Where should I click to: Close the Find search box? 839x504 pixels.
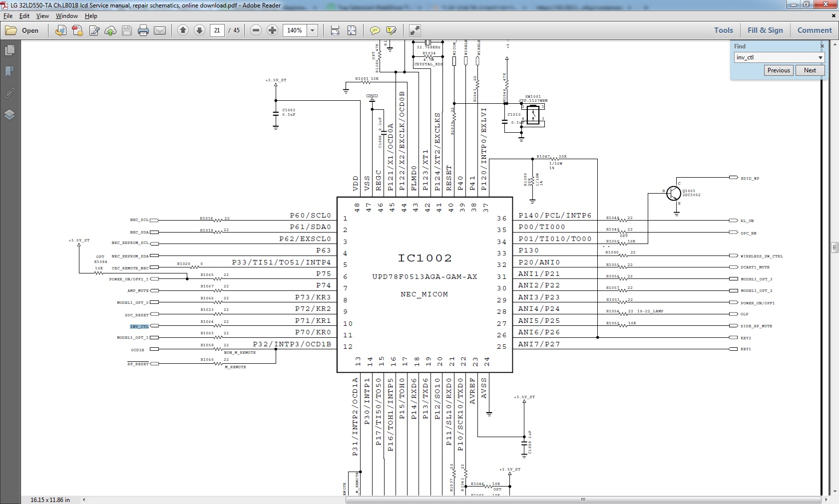coord(822,46)
